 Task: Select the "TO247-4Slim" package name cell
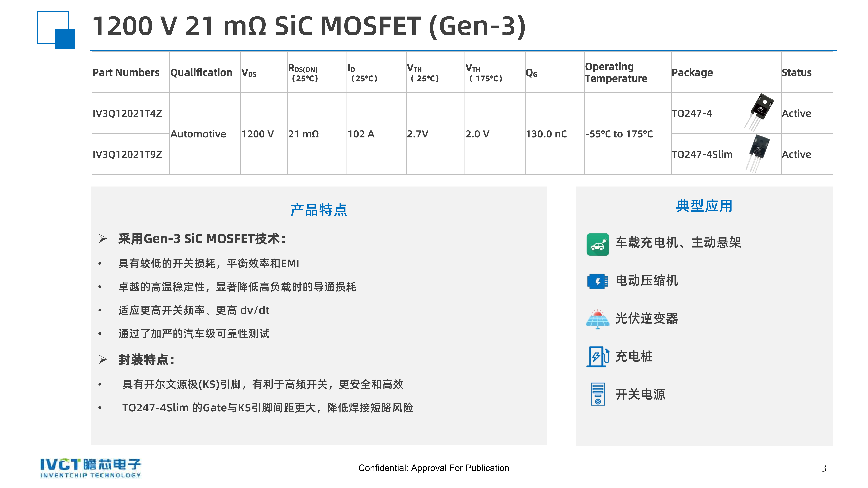(x=702, y=155)
